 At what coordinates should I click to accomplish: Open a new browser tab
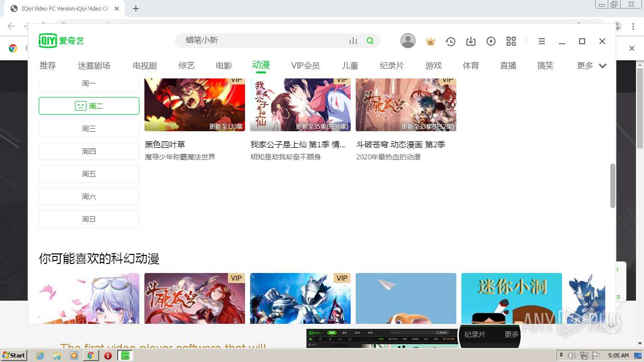point(136,9)
